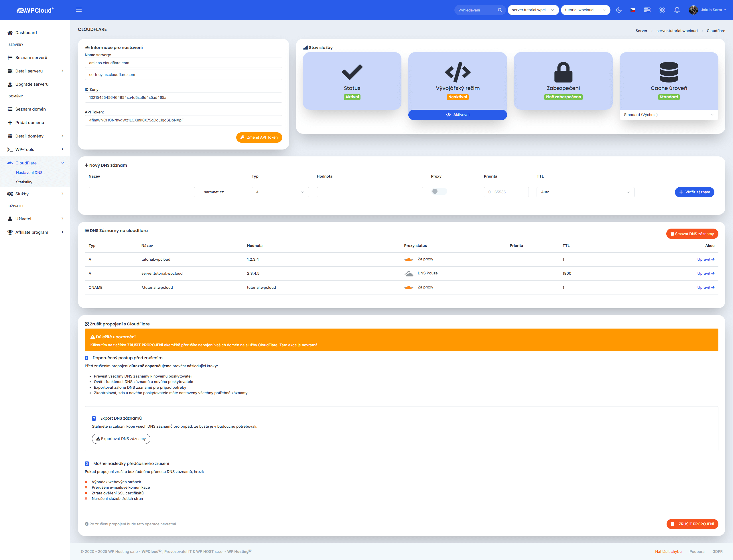Open the tutorial.wpcloud domain selector

[585, 10]
